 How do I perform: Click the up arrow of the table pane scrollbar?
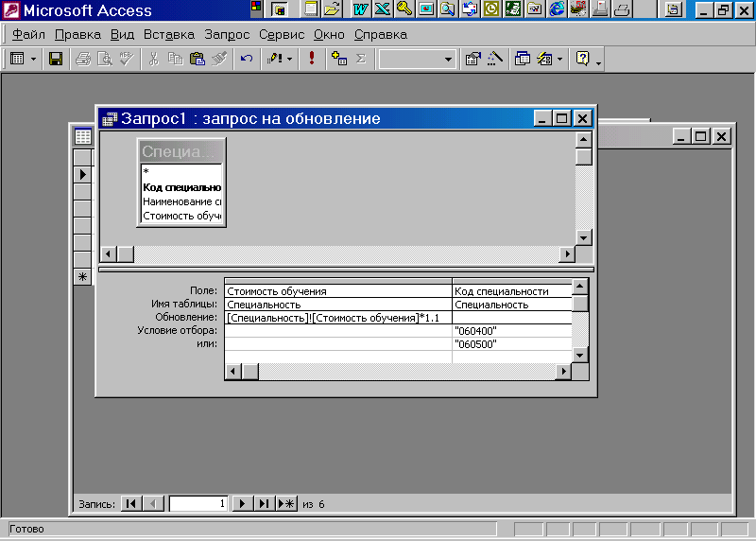coord(584,140)
